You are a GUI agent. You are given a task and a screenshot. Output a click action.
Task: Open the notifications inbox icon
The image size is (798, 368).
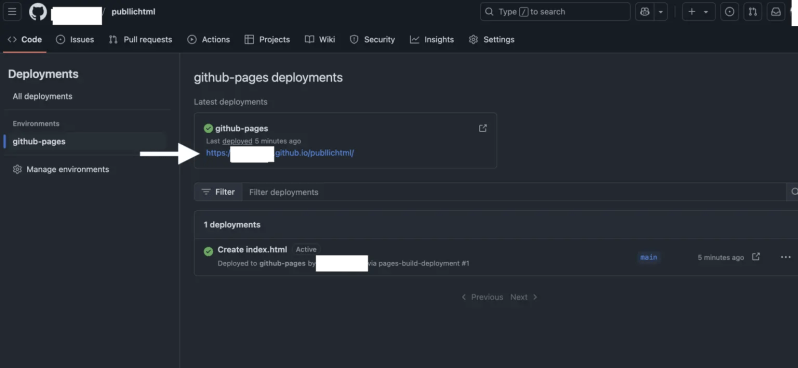776,12
